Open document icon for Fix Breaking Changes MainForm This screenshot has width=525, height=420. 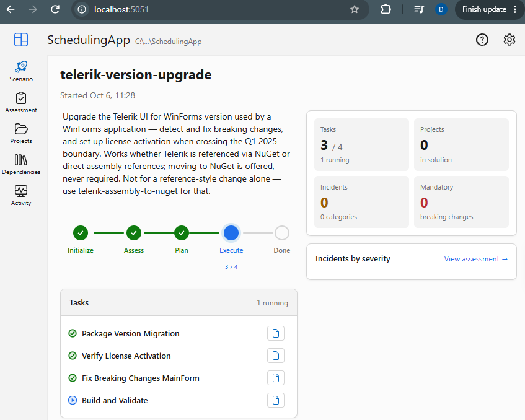pos(276,378)
